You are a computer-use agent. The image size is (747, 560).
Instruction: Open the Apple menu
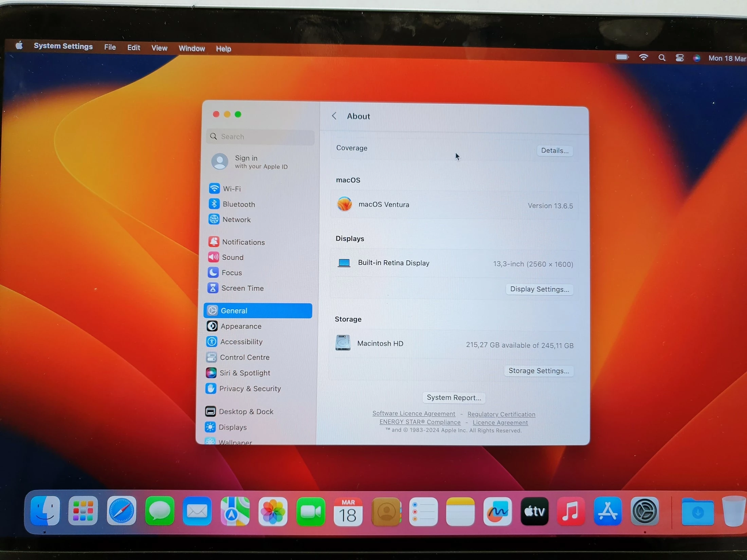pos(19,45)
